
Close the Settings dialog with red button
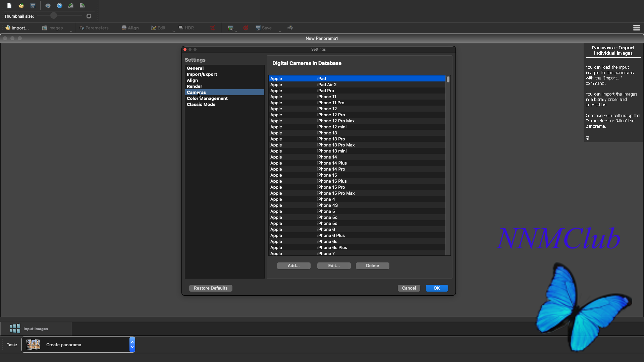coord(185,49)
